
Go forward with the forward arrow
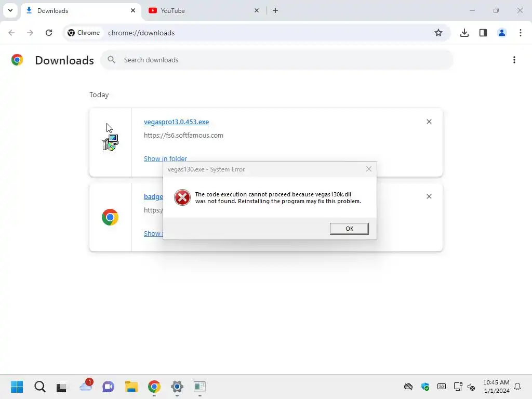[30, 33]
